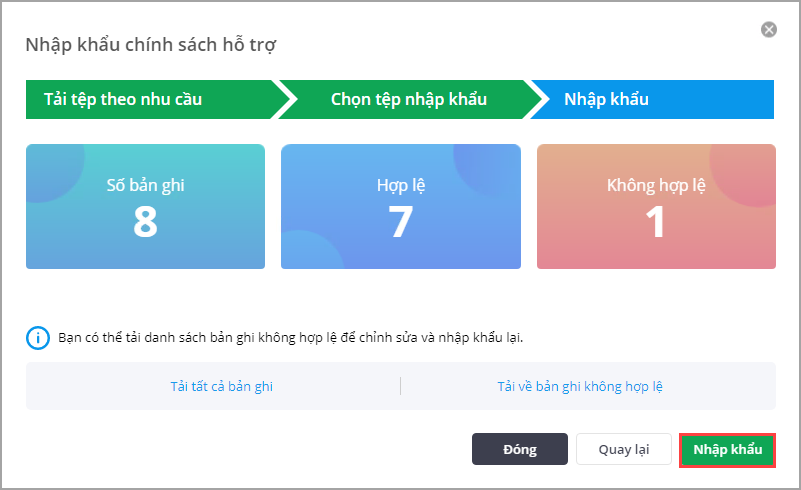801x490 pixels.
Task: Select the blue 'Nhập khẩu' step header
Action: (606, 100)
